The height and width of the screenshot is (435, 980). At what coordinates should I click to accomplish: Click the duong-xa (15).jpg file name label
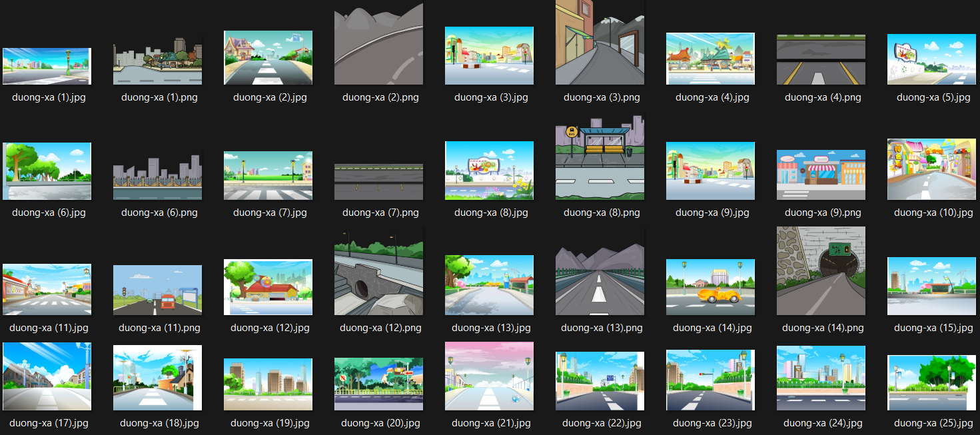[x=932, y=328]
